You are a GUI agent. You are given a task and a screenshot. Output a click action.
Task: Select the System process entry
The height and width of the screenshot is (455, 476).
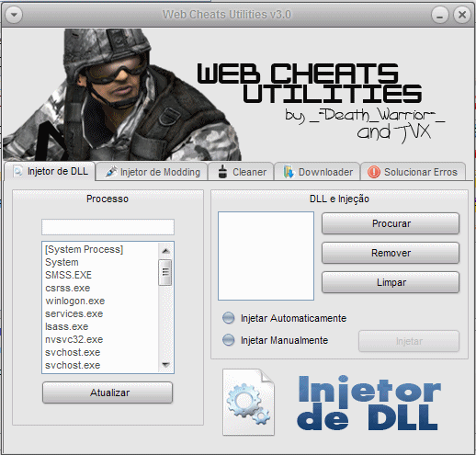tap(100, 262)
